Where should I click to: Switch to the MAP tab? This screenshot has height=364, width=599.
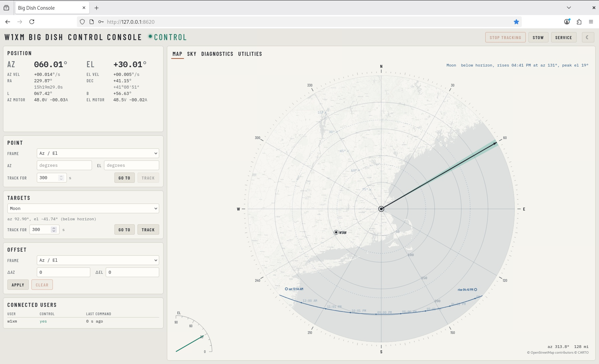(x=177, y=54)
